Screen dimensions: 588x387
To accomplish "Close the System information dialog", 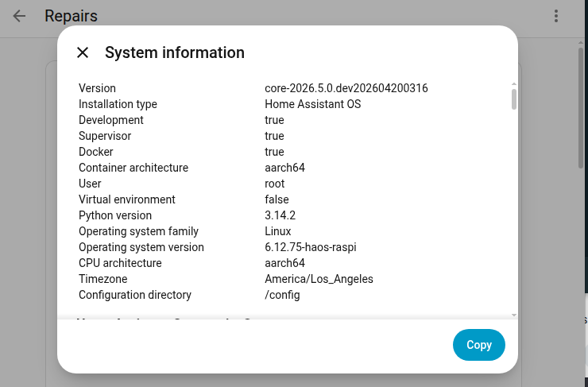I will 83,52.
